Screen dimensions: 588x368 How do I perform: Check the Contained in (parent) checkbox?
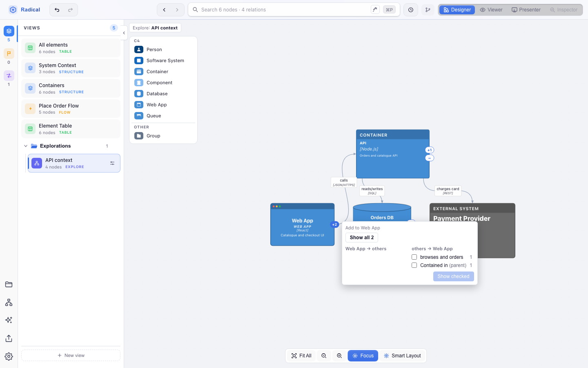click(414, 265)
